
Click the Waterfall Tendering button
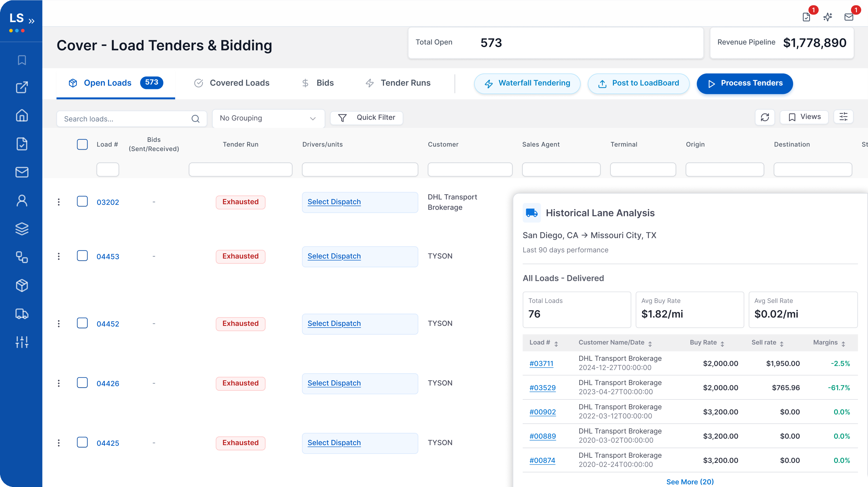click(x=527, y=83)
